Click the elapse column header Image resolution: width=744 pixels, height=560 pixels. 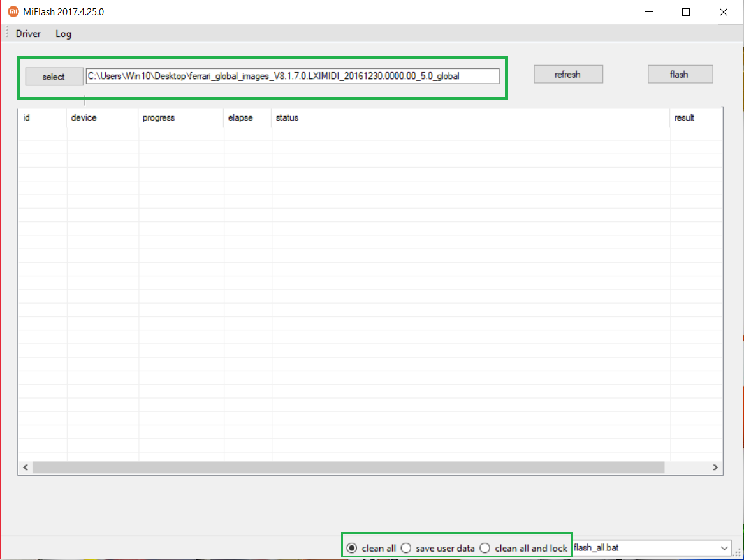[x=247, y=118]
